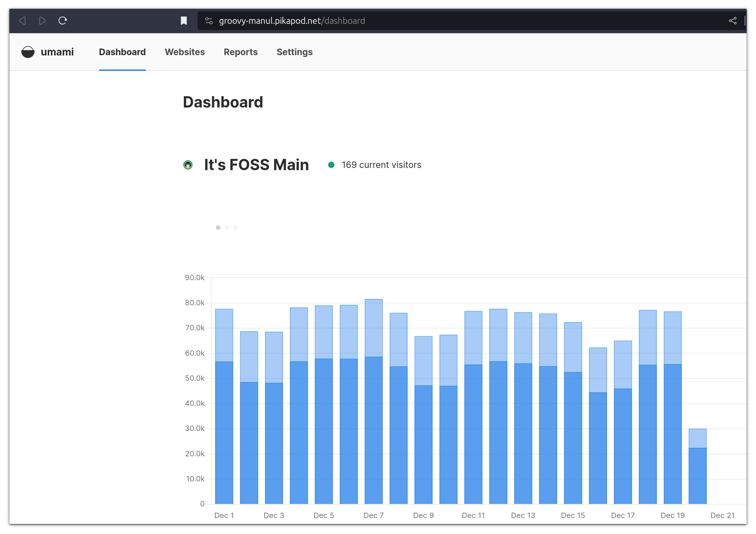
Task: Click the browser forward navigation arrow
Action: point(42,20)
